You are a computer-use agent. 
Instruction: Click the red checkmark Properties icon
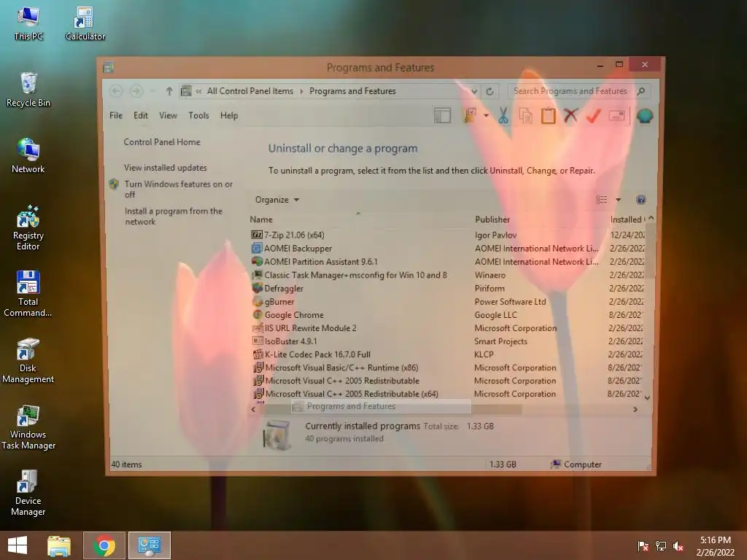(x=593, y=115)
